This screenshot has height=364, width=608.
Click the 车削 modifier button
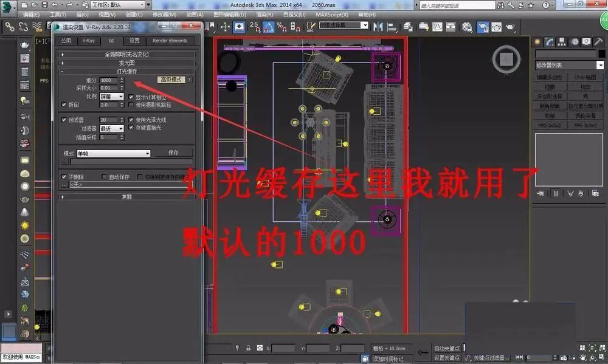coord(550,116)
